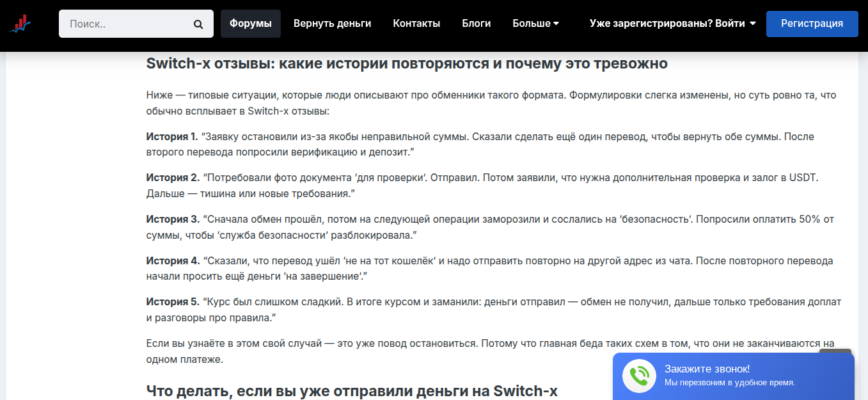
Task: Open the Форумы menu item
Action: [x=250, y=24]
